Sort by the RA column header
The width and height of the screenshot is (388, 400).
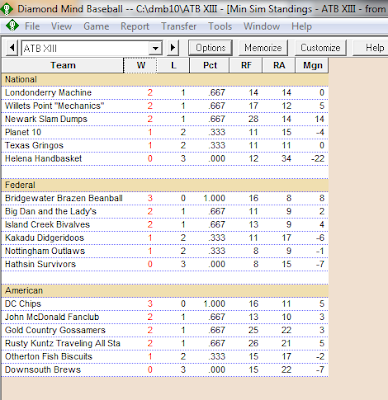click(279, 65)
